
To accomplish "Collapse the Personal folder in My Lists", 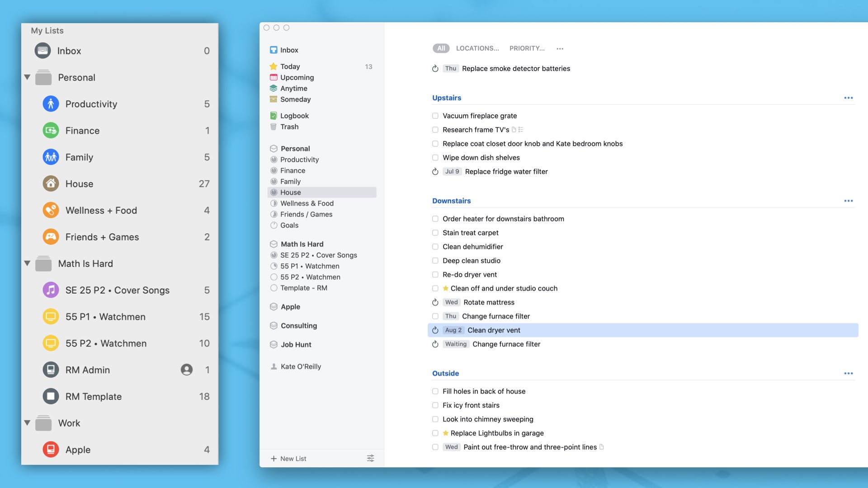I will click(27, 77).
